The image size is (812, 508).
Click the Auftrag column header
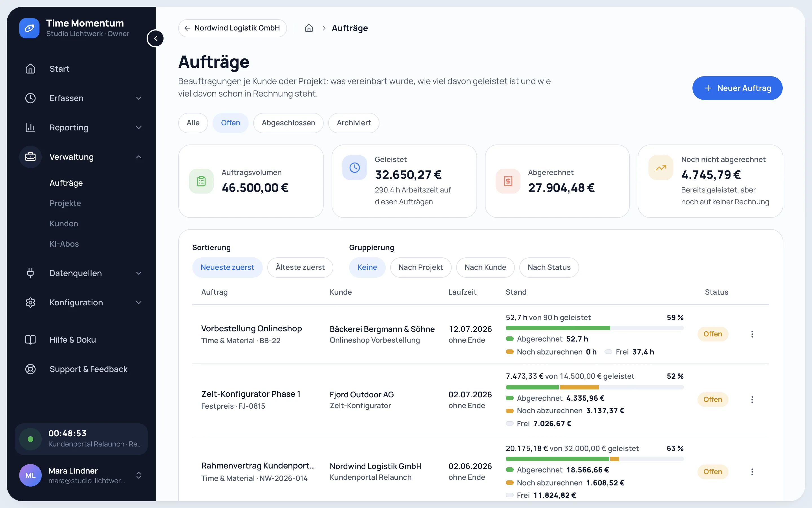click(214, 292)
